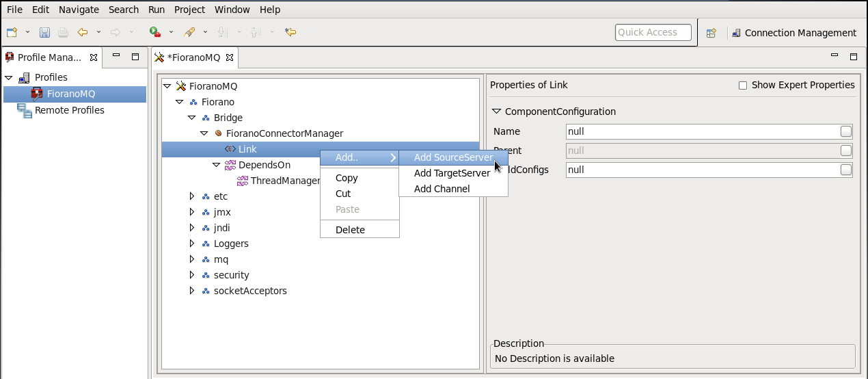Choose Add SourceServer from the submenu
Viewport: 868px width, 379px height.
[452, 157]
